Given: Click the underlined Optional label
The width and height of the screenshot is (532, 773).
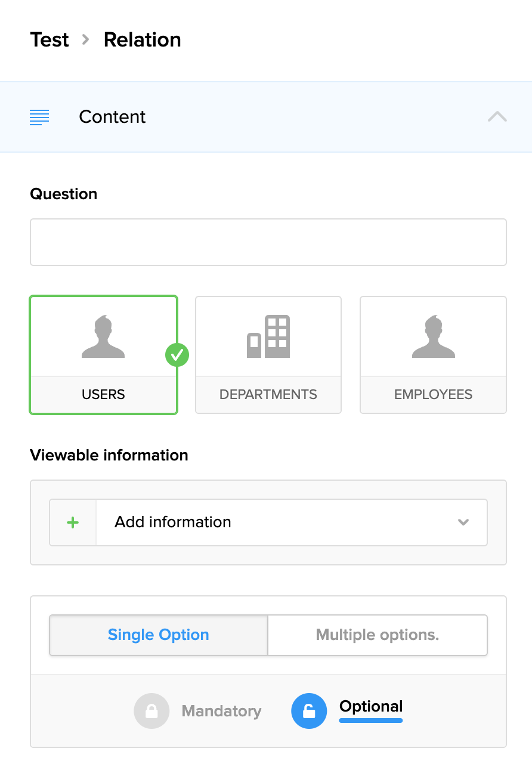Looking at the screenshot, I should (x=371, y=707).
